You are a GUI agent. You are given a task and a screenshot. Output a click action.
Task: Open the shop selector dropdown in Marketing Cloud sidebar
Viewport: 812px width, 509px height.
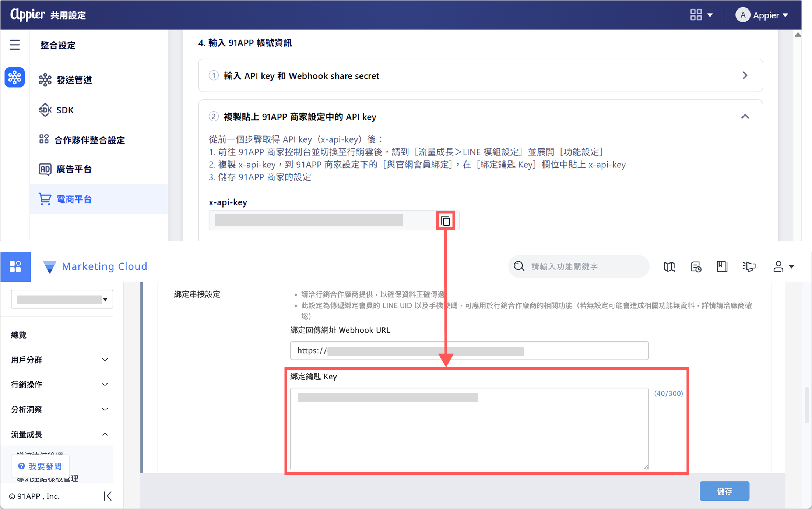[x=62, y=299]
